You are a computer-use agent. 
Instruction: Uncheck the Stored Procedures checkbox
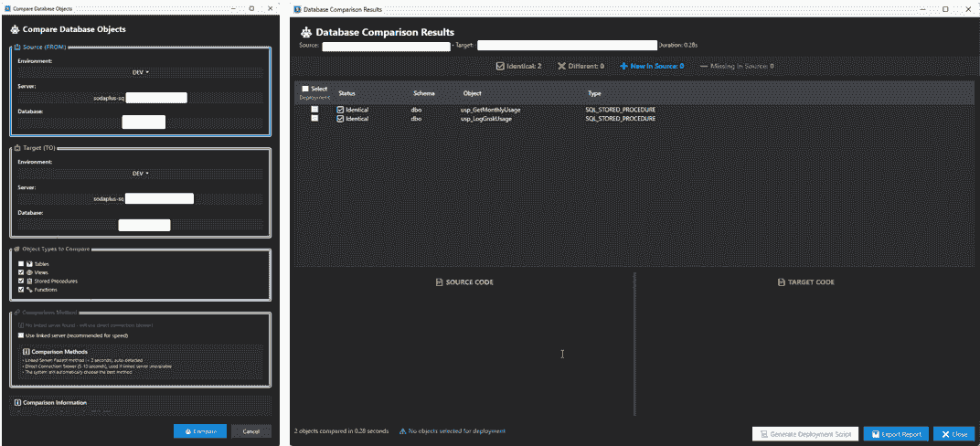click(21, 281)
